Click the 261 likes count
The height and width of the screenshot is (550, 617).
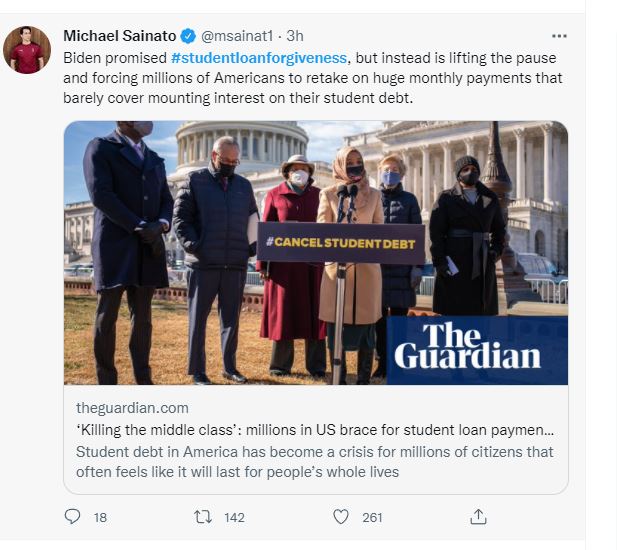[372, 517]
